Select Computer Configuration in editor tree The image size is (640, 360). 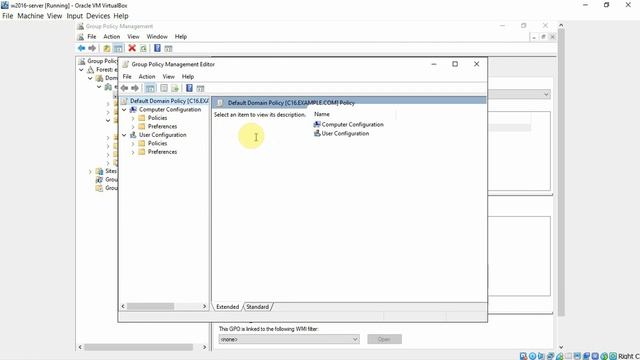pyautogui.click(x=170, y=109)
